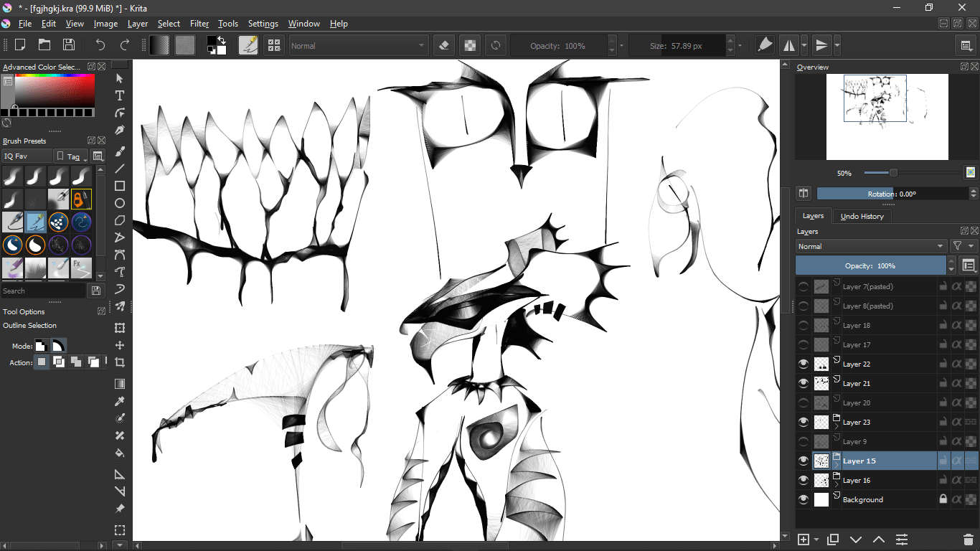Select the Text tool

coord(120,95)
